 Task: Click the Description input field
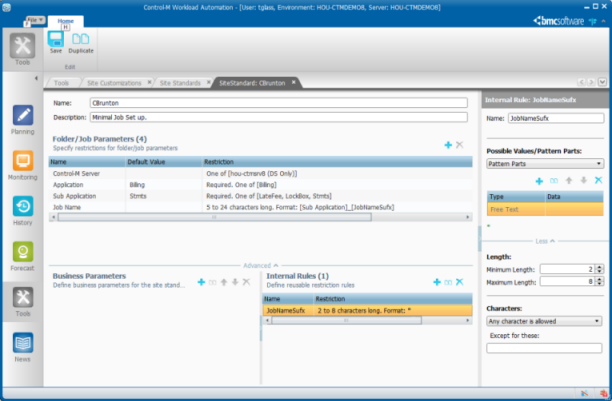(279, 117)
